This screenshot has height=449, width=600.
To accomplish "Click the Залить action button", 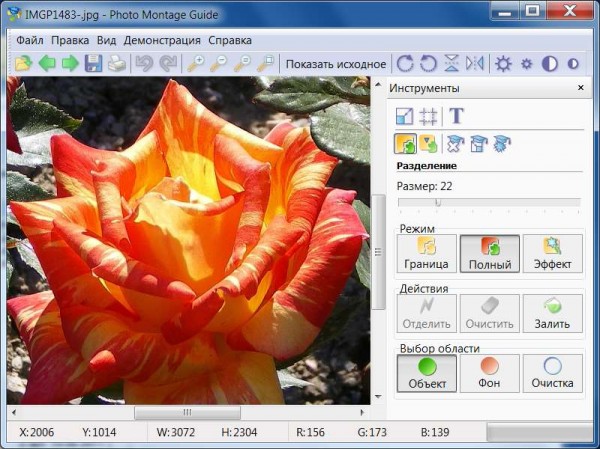I will coord(552,313).
